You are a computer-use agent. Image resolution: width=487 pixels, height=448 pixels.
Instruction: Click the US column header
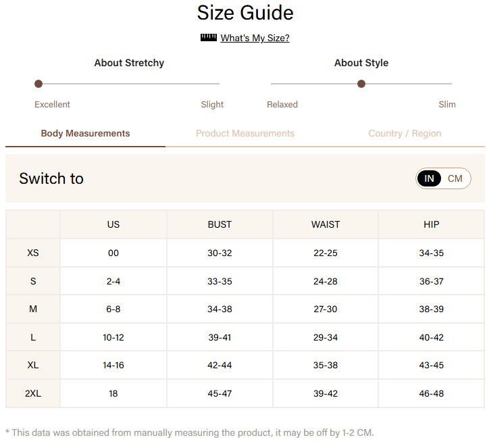pos(113,224)
